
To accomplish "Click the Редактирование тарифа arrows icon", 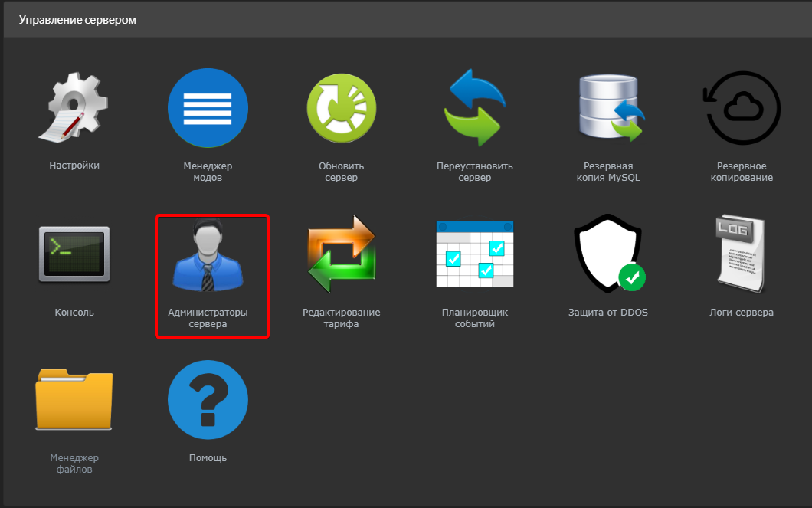I will point(341,254).
